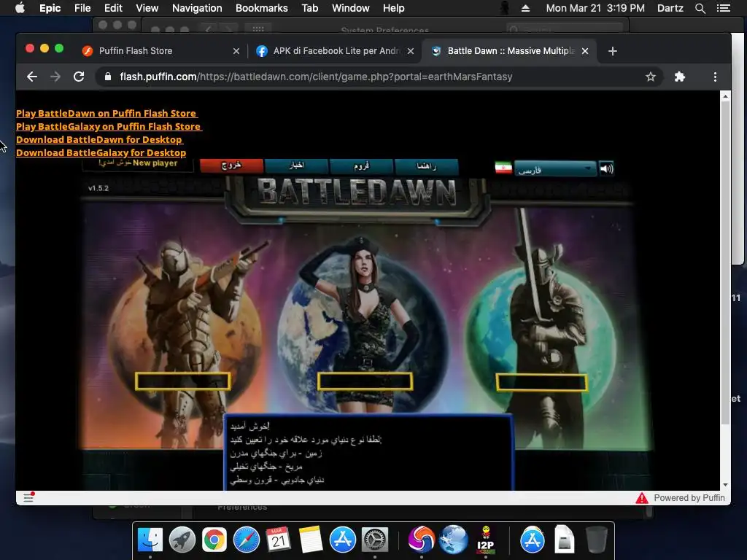Image resolution: width=747 pixels, height=560 pixels.
Task: Launch Safari from the Dock
Action: tap(247, 540)
